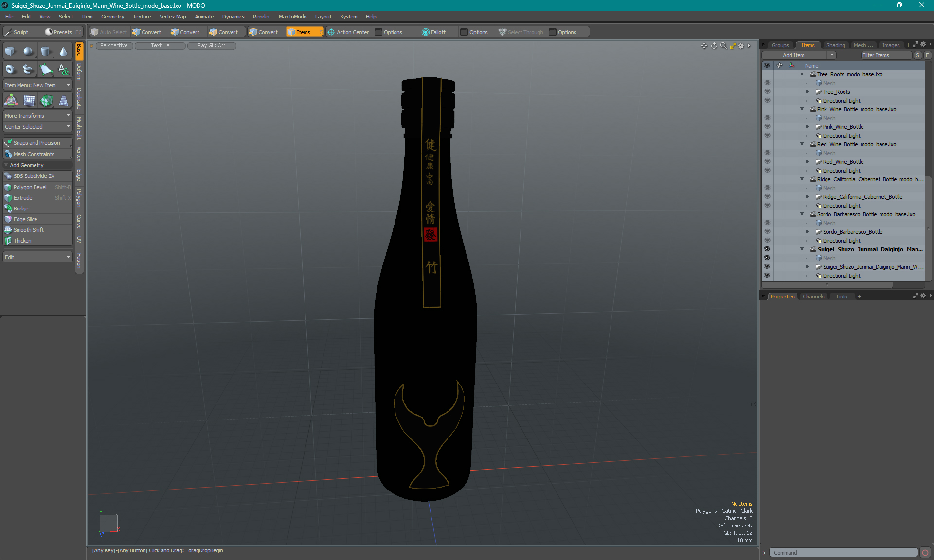
Task: Click the Filter Items field
Action: pyautogui.click(x=885, y=55)
